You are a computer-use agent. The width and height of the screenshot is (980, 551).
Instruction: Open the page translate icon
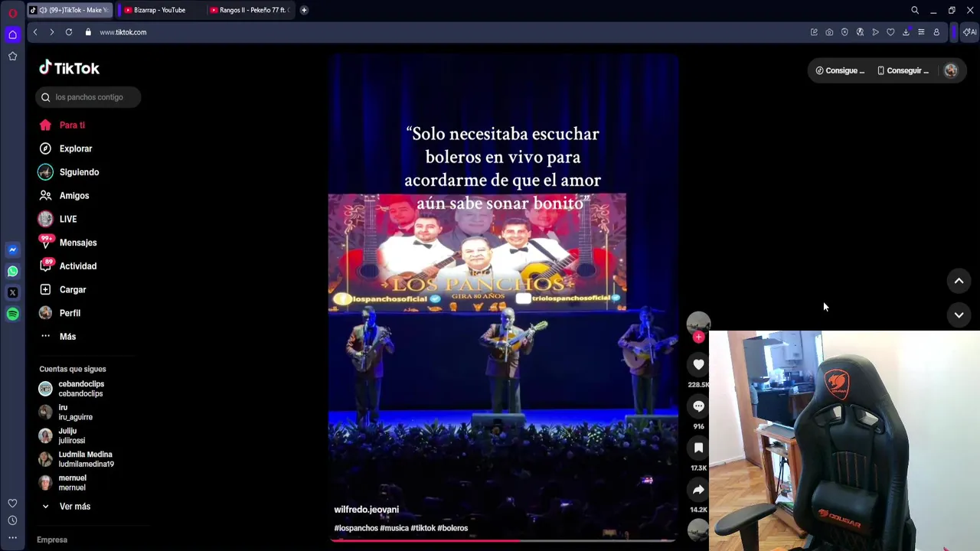click(x=860, y=32)
